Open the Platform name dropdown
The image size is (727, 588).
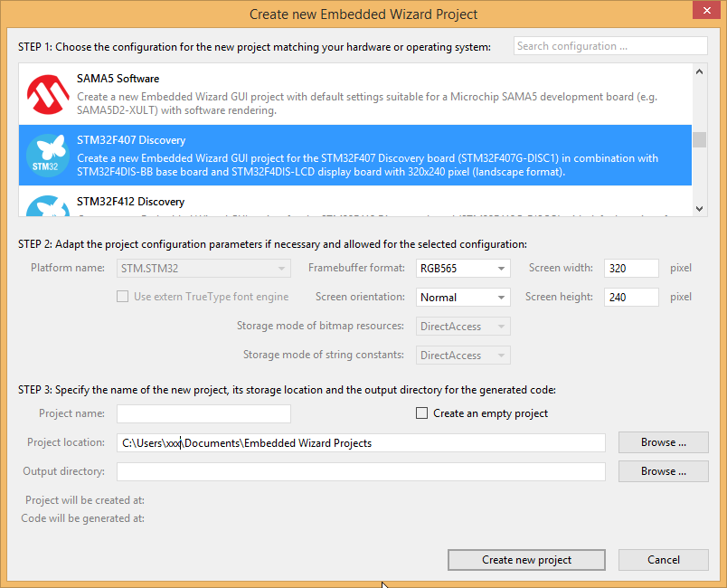tap(203, 269)
